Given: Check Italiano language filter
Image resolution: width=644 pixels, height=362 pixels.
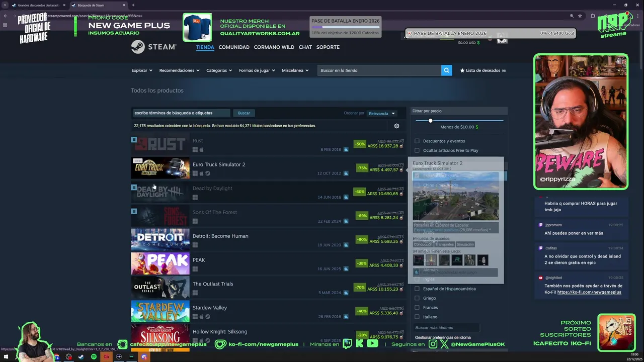Looking at the screenshot, I should pos(417,317).
